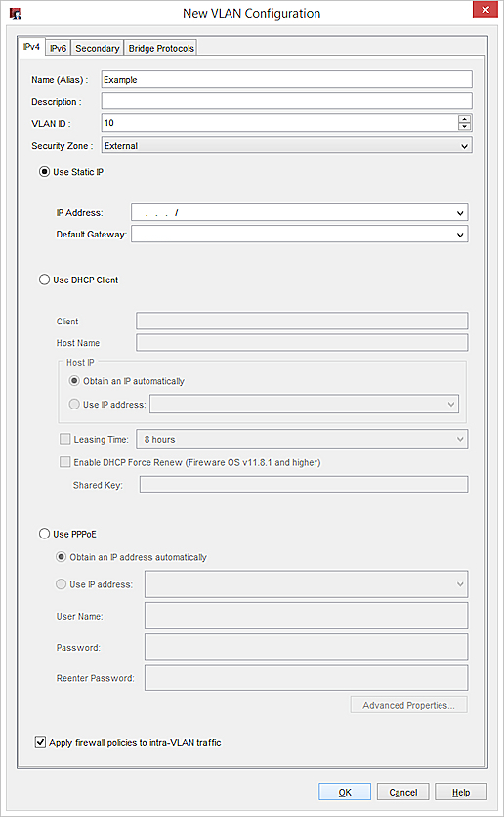
Task: Click the PPPoE User Name field
Action: [x=306, y=616]
